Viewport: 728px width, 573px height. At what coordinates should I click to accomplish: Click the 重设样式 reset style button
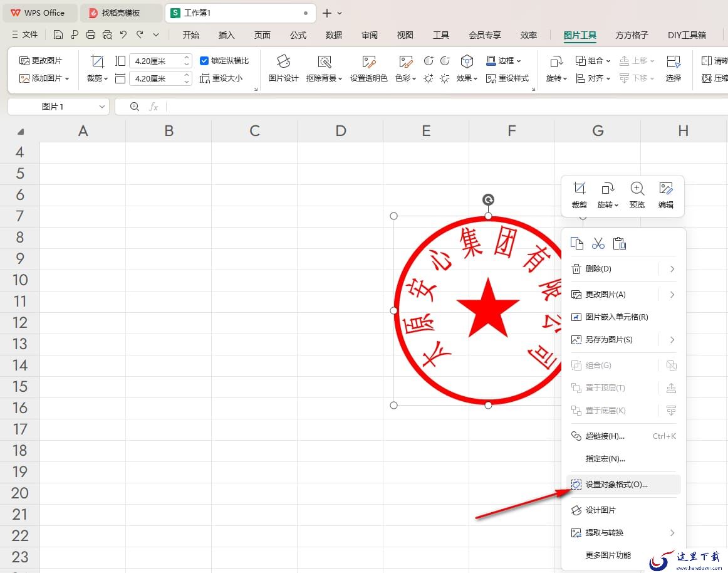tap(507, 78)
